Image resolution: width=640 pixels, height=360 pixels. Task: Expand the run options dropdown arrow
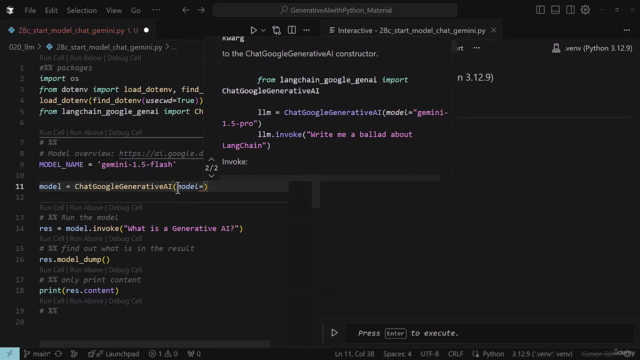[x=263, y=30]
